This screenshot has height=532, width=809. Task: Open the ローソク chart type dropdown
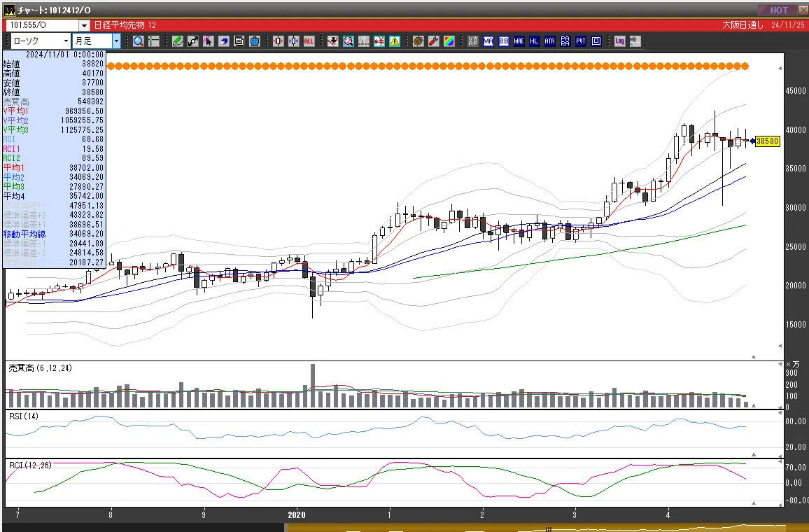pyautogui.click(x=66, y=41)
